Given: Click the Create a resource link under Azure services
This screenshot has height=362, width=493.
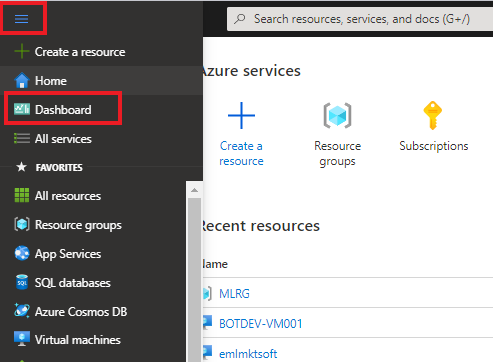Looking at the screenshot, I should [241, 153].
